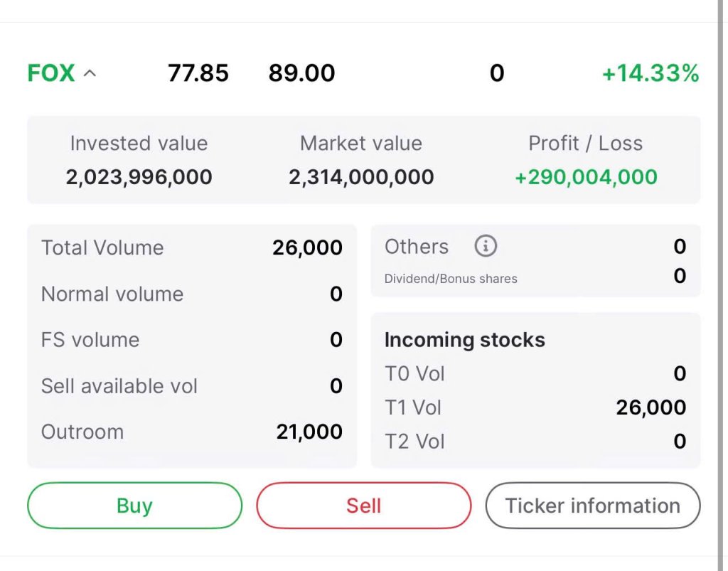Screen dimensions: 728x571
Task: Click the 89.00 market price value
Action: pos(301,73)
